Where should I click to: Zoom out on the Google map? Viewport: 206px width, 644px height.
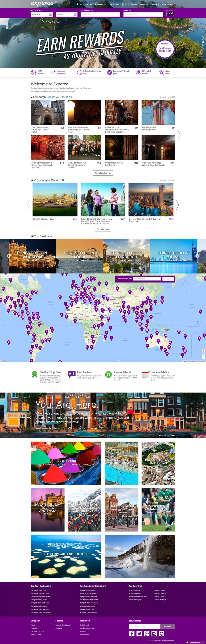[x=203, y=358]
